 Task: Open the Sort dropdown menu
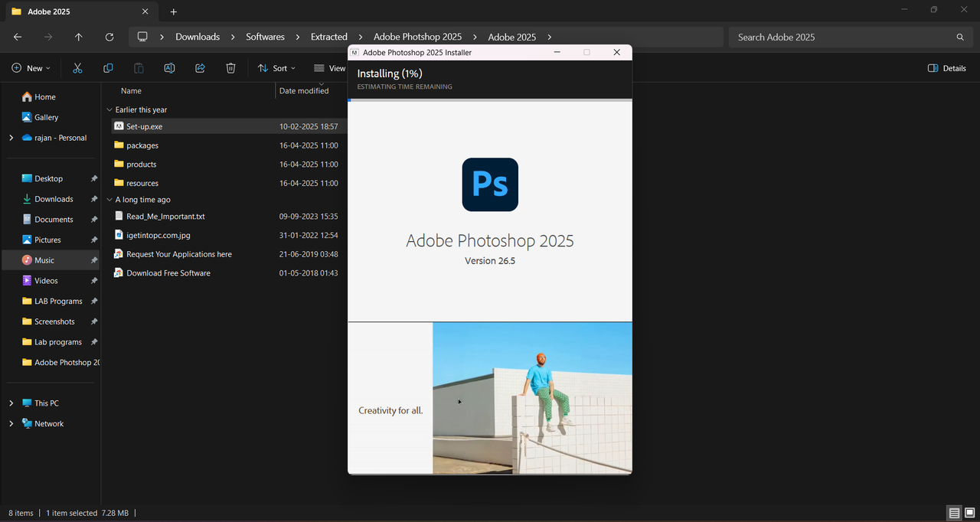(276, 68)
